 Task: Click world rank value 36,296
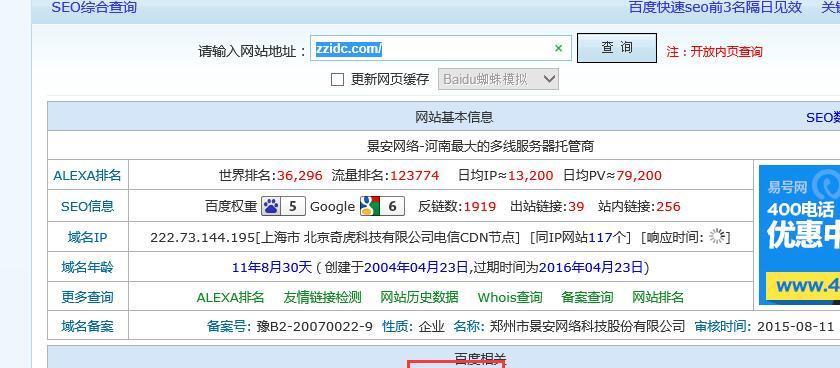pos(300,175)
